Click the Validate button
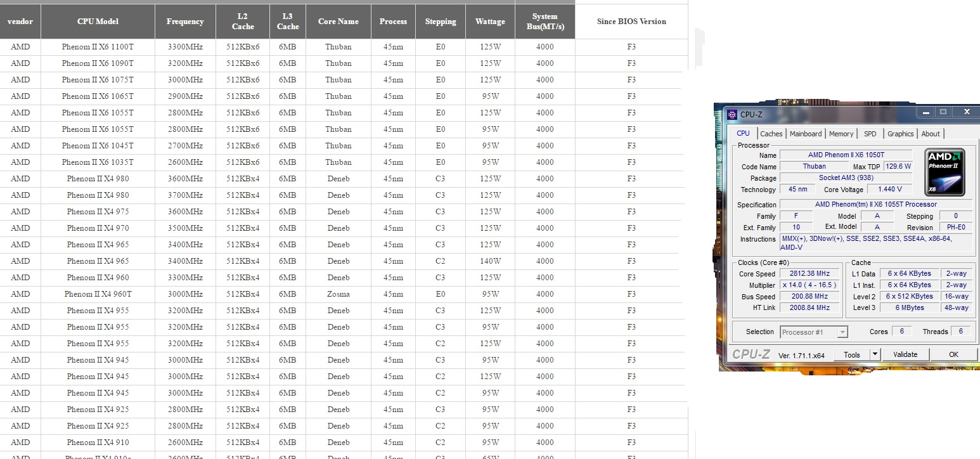This screenshot has height=459, width=980. [905, 354]
